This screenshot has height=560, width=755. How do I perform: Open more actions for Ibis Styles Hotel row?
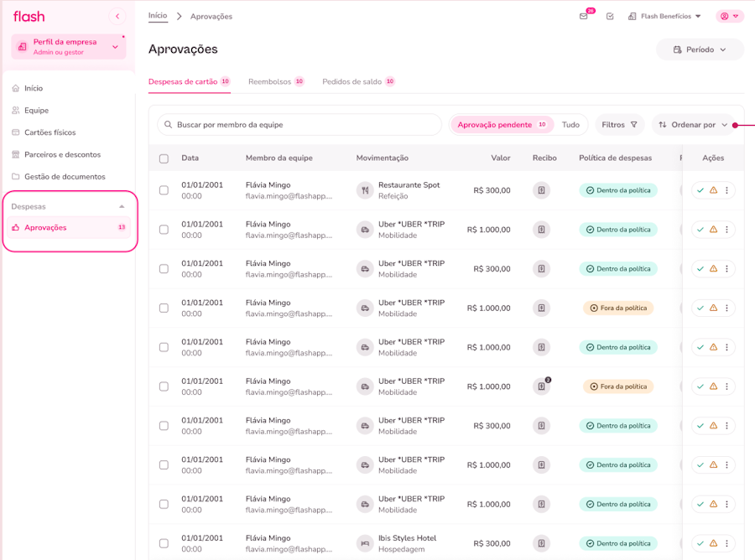pos(726,543)
